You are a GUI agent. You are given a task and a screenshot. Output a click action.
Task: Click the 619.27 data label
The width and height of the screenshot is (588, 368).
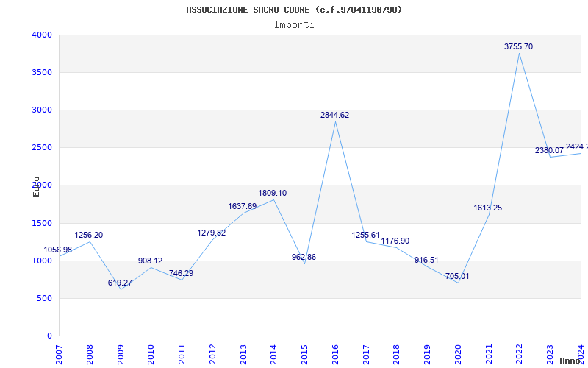(120, 283)
